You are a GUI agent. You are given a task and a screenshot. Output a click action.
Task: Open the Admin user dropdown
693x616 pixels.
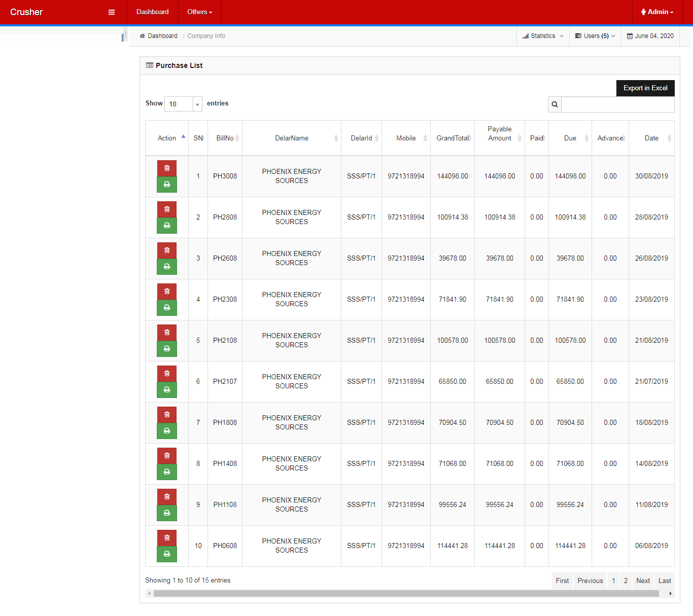(x=657, y=12)
